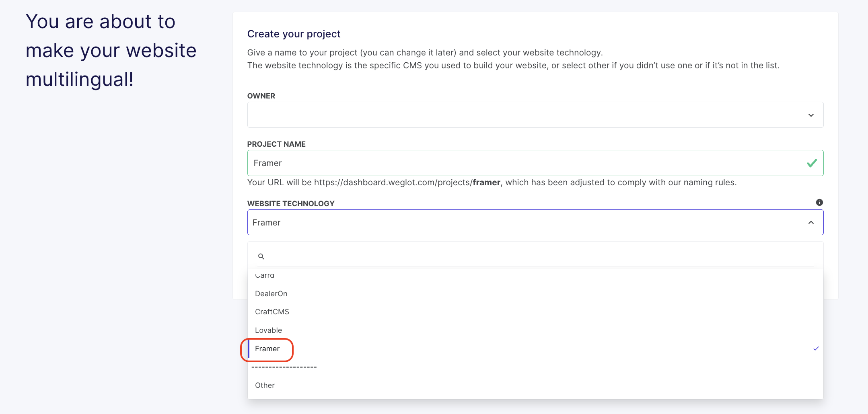Viewport: 868px width, 414px height.
Task: Choose the Framer option in the list
Action: click(535, 348)
